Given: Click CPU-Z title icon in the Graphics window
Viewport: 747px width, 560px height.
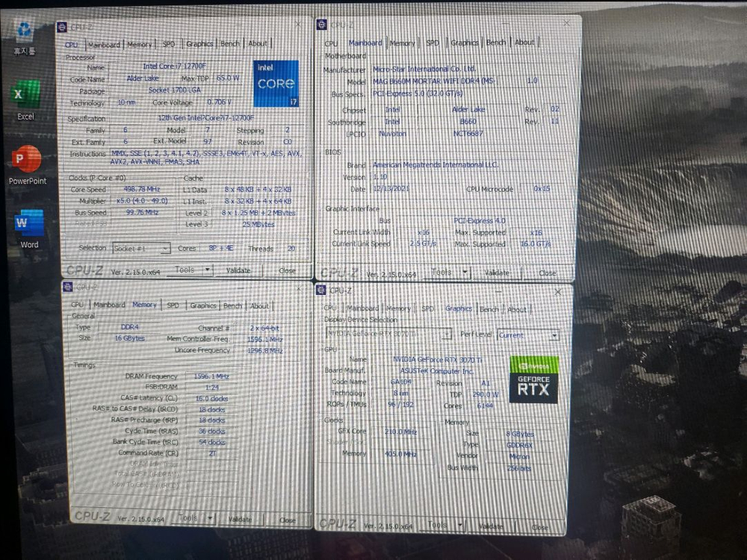Looking at the screenshot, I should click(321, 290).
